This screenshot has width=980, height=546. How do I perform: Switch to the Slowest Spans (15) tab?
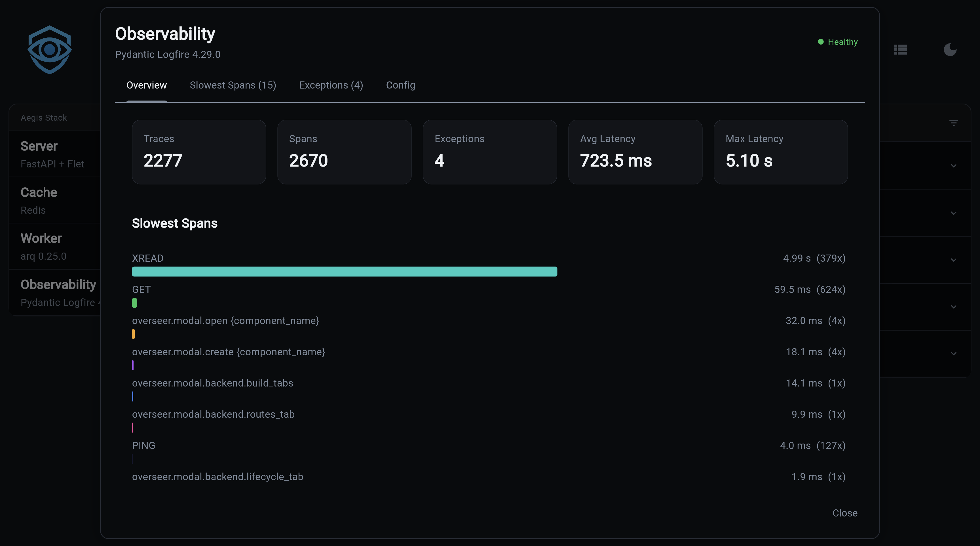click(x=233, y=85)
